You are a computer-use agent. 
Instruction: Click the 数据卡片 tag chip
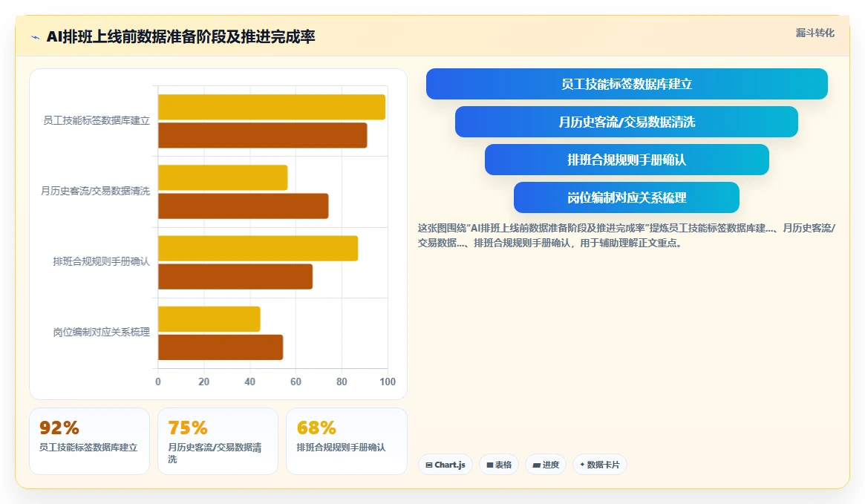click(x=600, y=465)
